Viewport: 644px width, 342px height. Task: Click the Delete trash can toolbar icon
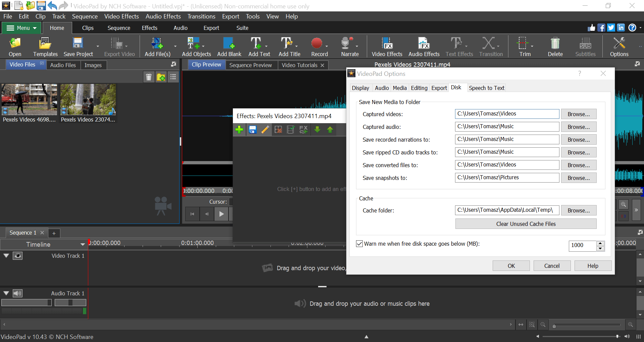coord(555,47)
